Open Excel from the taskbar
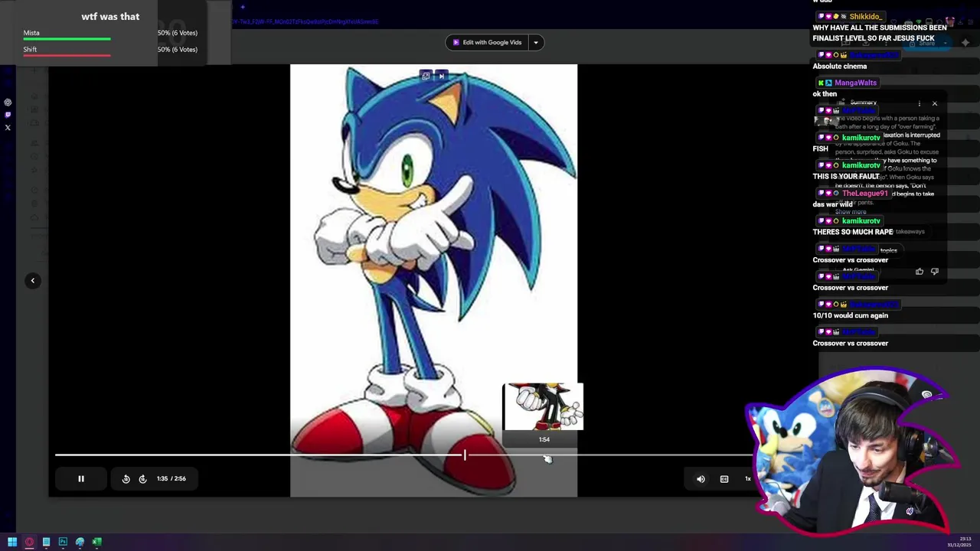The image size is (980, 551). (96, 542)
